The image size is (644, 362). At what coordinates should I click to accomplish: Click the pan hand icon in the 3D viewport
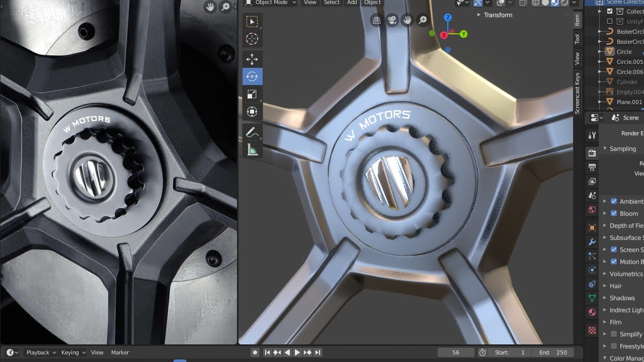pos(408,20)
